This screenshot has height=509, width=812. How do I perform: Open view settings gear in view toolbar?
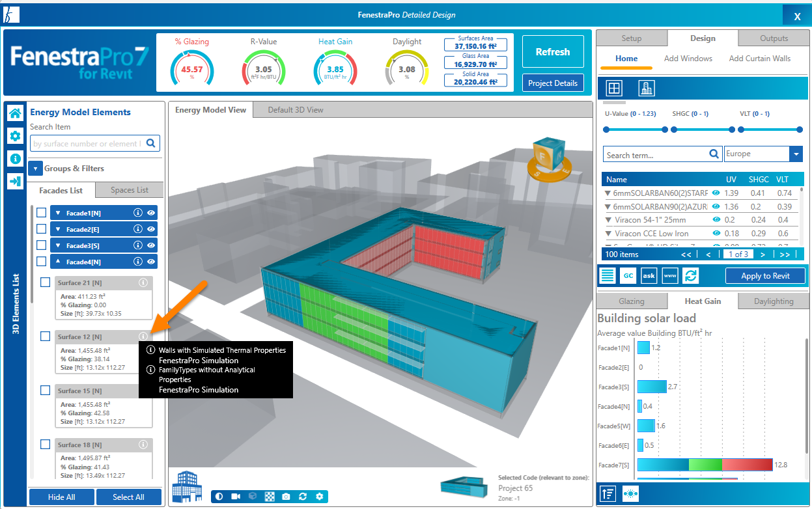319,497
